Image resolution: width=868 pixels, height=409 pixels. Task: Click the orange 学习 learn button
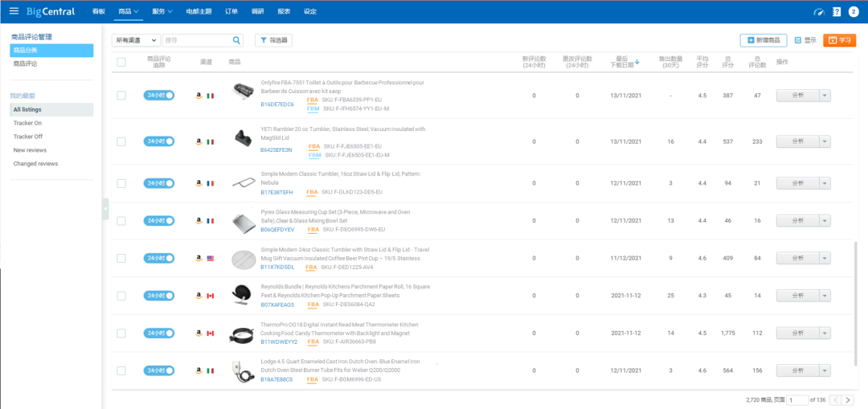[840, 40]
